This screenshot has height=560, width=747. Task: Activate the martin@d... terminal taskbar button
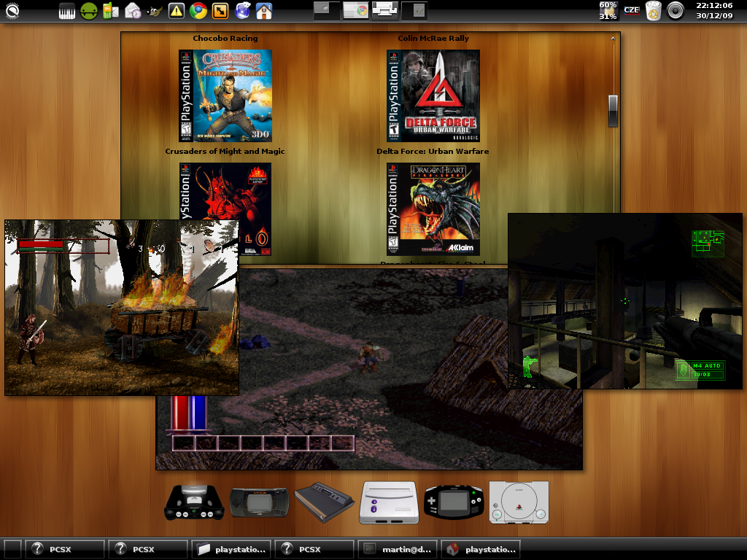pyautogui.click(x=398, y=549)
